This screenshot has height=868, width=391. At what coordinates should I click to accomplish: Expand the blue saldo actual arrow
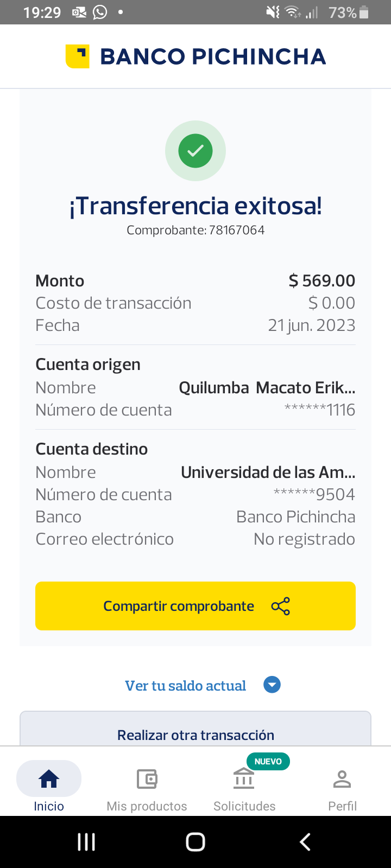(x=272, y=685)
